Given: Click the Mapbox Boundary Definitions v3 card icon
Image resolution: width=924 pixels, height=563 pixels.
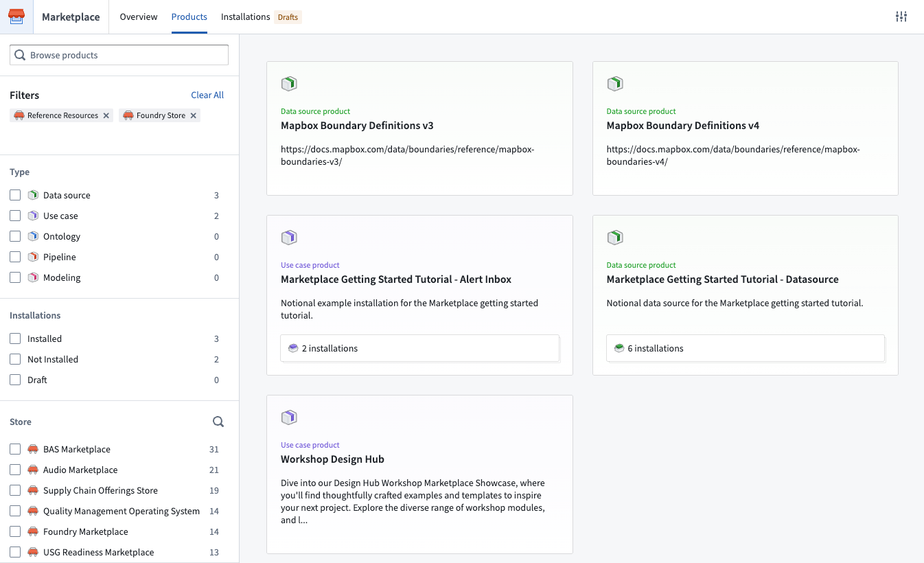Looking at the screenshot, I should tap(289, 84).
